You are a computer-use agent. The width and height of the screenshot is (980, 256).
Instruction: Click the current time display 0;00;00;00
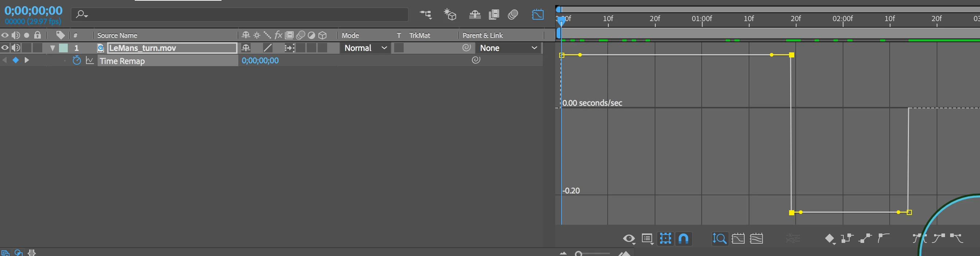[x=34, y=10]
